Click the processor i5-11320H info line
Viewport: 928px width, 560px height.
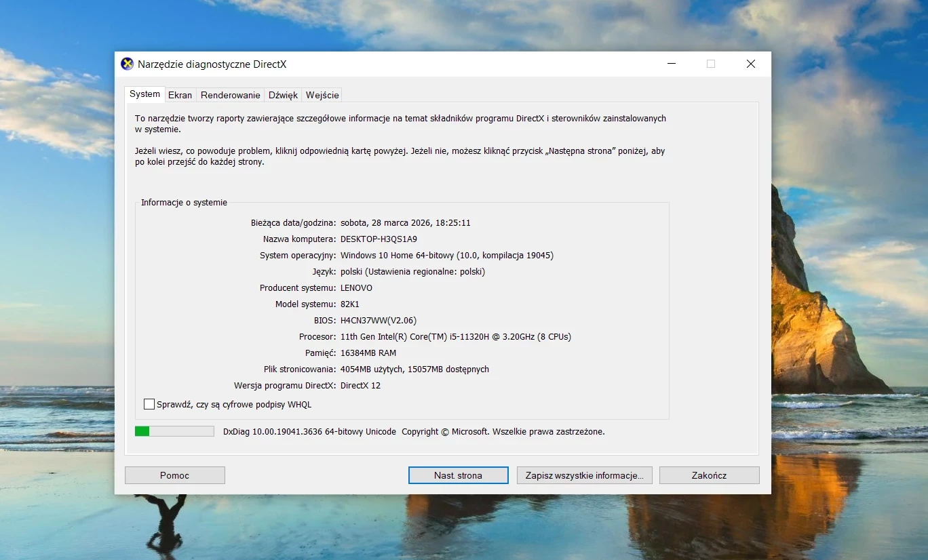coord(455,337)
